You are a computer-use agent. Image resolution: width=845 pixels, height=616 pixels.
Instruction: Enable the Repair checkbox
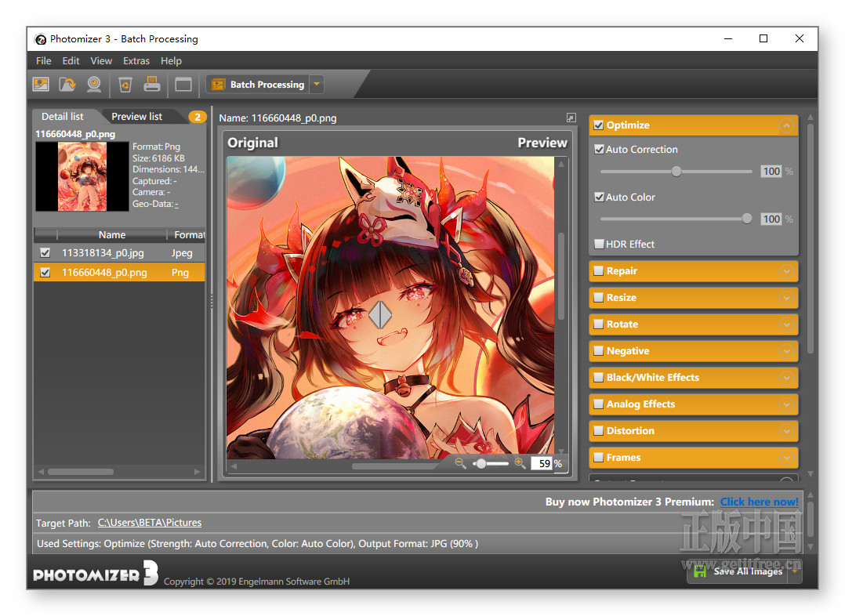pos(598,270)
